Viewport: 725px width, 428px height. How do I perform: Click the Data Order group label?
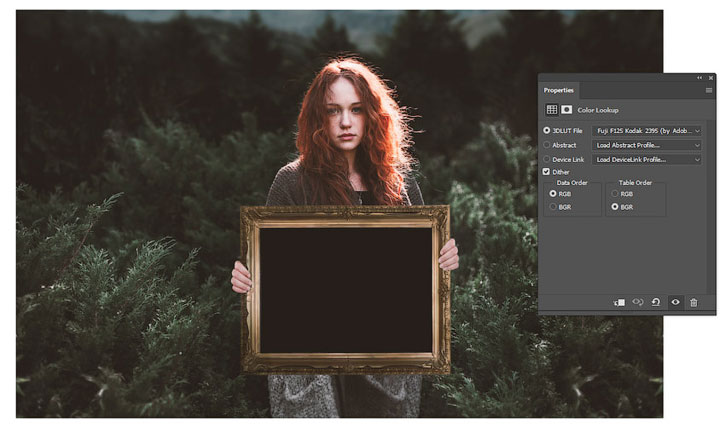[x=572, y=183]
